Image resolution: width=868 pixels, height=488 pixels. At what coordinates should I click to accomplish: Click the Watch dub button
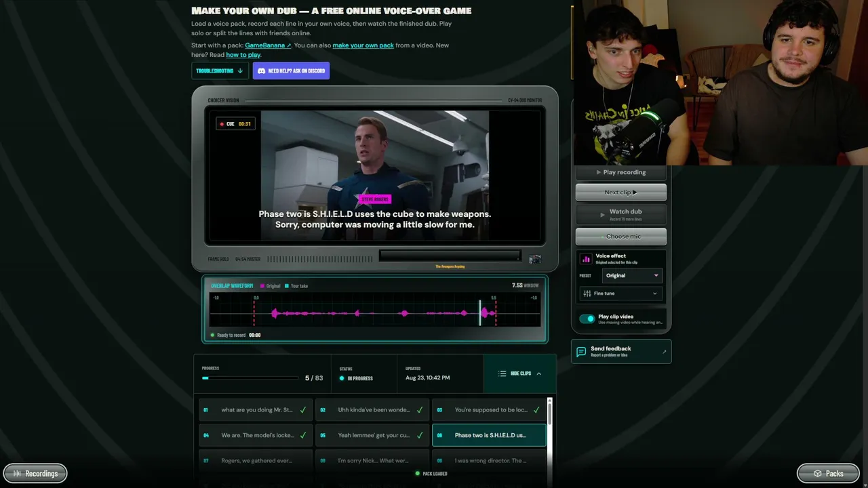(x=621, y=214)
